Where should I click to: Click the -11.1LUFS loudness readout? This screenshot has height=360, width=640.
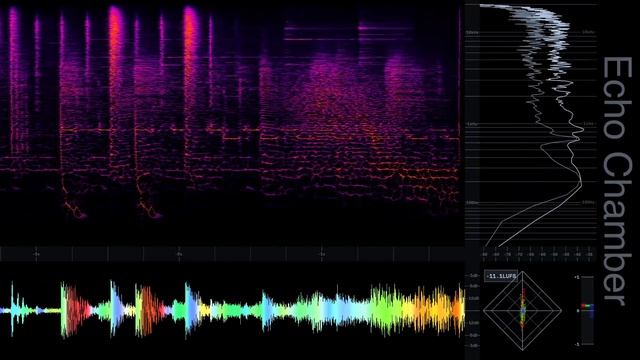501,276
